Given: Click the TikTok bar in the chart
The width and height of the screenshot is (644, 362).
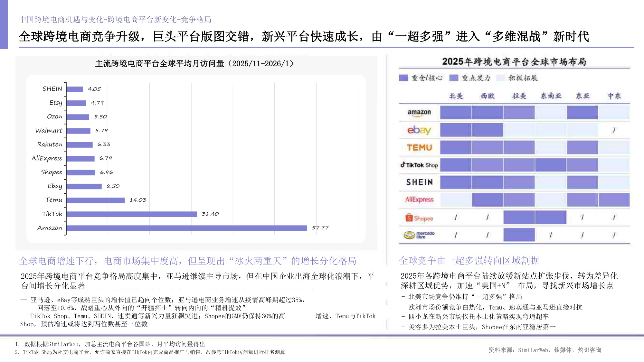Looking at the screenshot, I should 132,214.
